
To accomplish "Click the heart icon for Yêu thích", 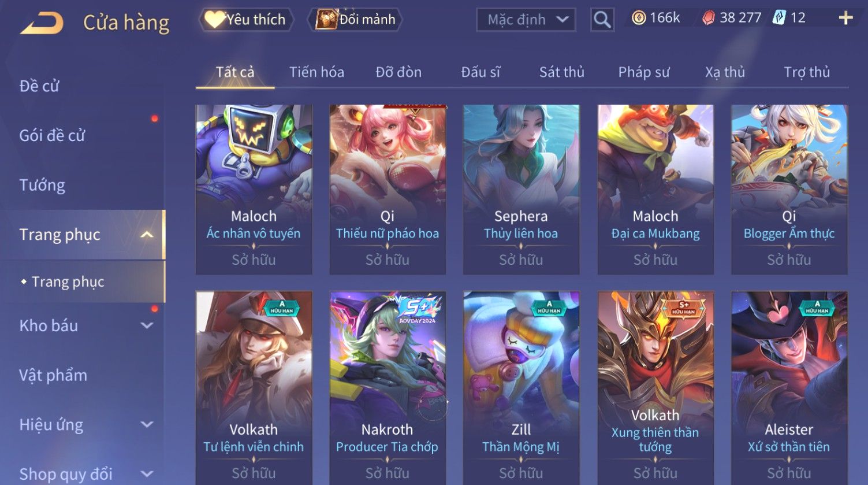I will tap(214, 20).
